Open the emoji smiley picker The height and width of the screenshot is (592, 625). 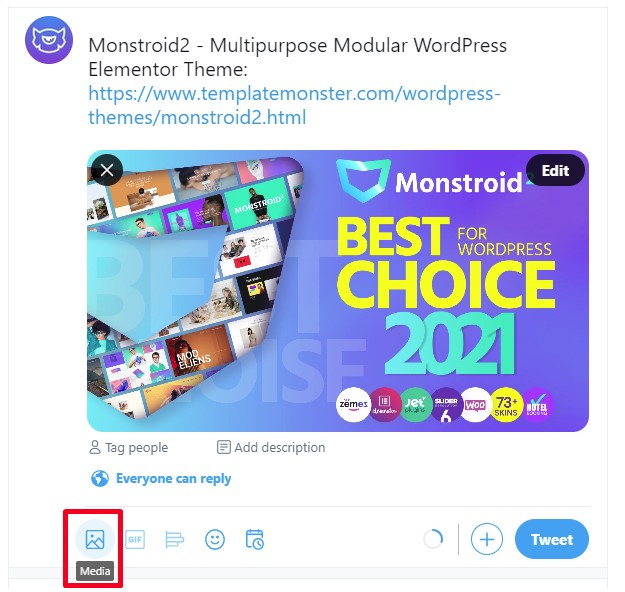click(215, 540)
